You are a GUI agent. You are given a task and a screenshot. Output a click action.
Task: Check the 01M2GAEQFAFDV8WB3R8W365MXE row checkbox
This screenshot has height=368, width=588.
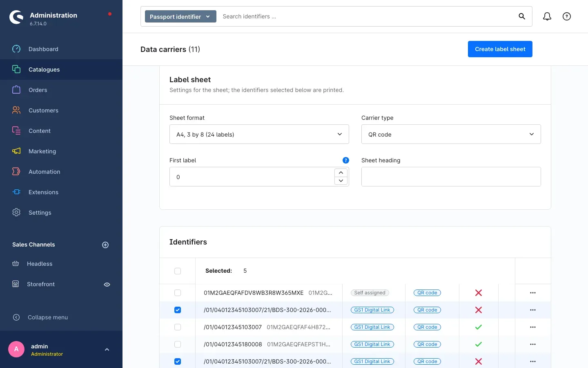tap(178, 293)
